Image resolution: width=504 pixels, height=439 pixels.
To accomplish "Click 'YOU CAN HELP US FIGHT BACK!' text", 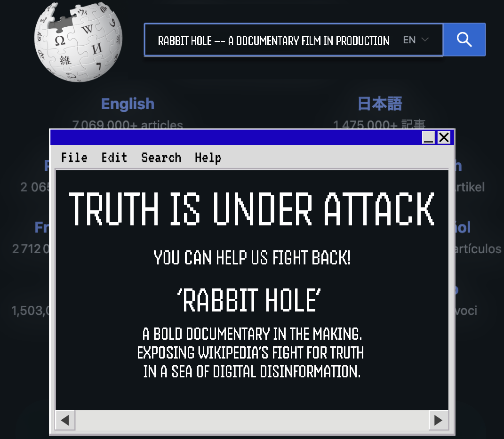I will tap(252, 258).
